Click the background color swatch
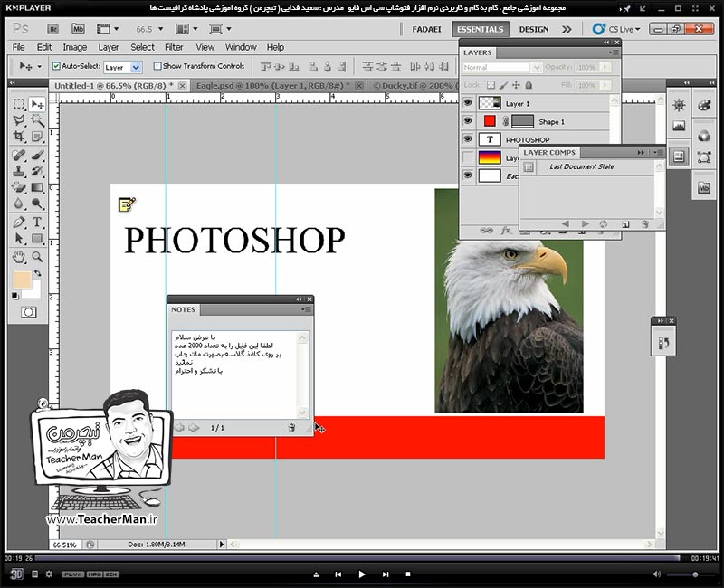Viewport: 724px width, 588px height. point(35,291)
